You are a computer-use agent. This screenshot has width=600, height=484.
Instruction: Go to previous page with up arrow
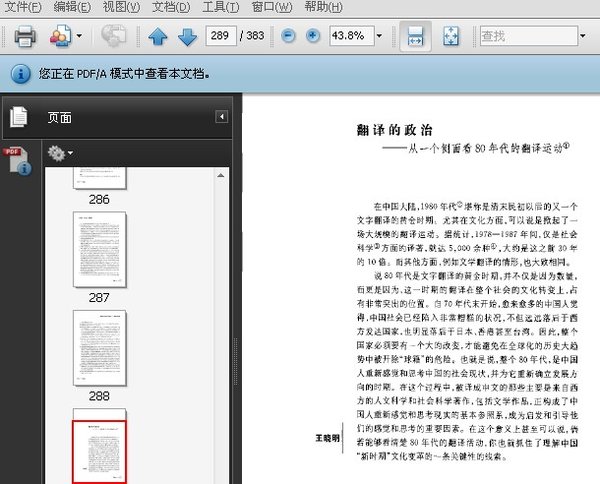pos(158,37)
